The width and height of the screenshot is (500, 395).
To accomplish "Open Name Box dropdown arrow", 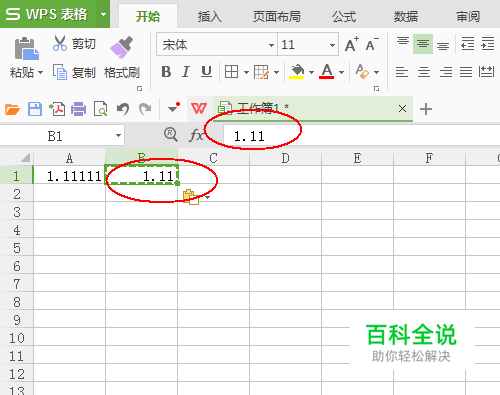I will click(x=118, y=135).
